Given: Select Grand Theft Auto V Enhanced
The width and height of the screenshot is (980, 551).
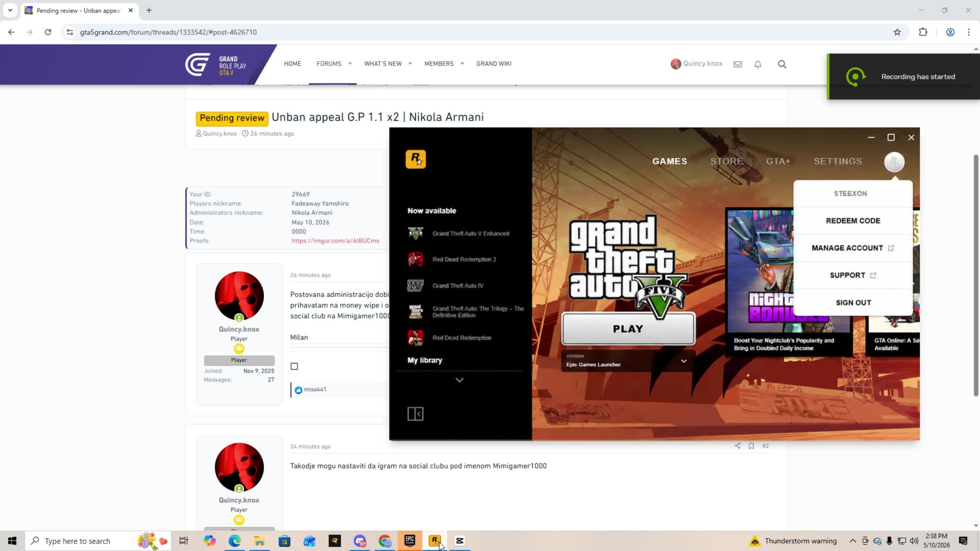Looking at the screenshot, I should point(459,233).
